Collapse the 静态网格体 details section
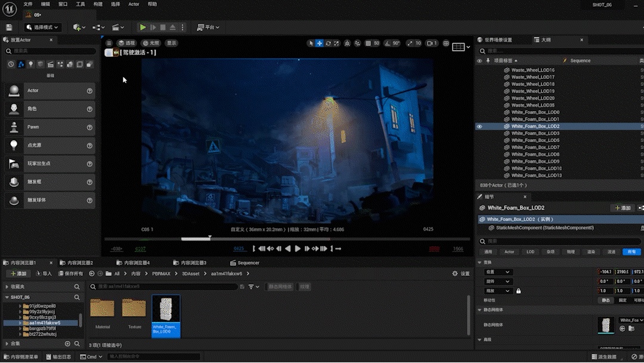The height and width of the screenshot is (363, 644). pyautogui.click(x=479, y=310)
